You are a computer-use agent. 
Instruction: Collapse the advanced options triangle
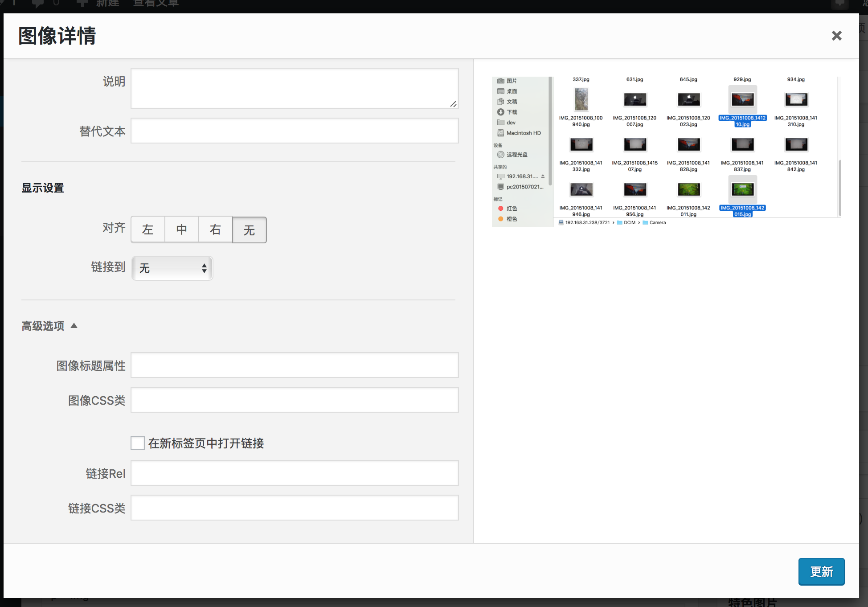tap(74, 326)
